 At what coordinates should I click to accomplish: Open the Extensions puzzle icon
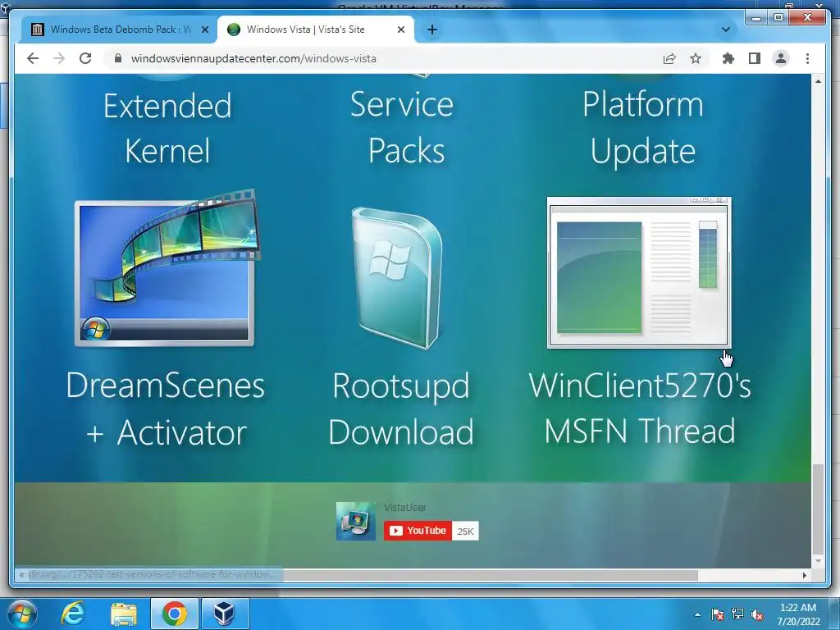click(728, 58)
